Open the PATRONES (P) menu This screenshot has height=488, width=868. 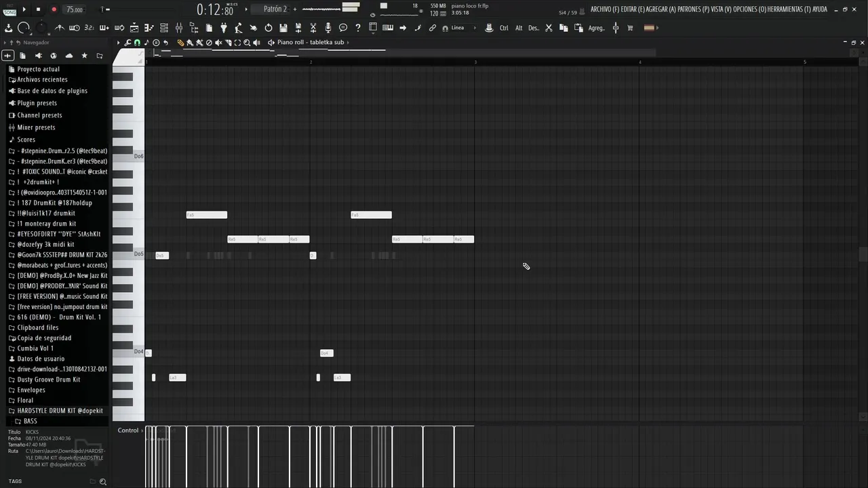coord(693,9)
